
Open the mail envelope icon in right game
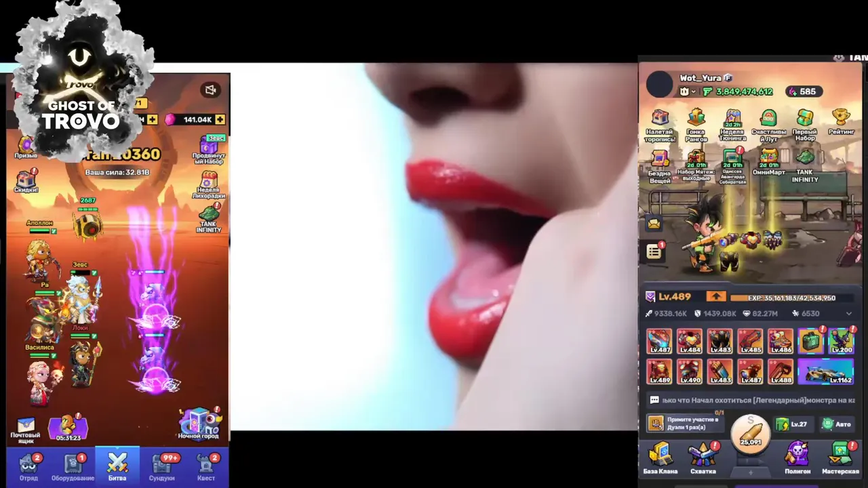coord(654,224)
